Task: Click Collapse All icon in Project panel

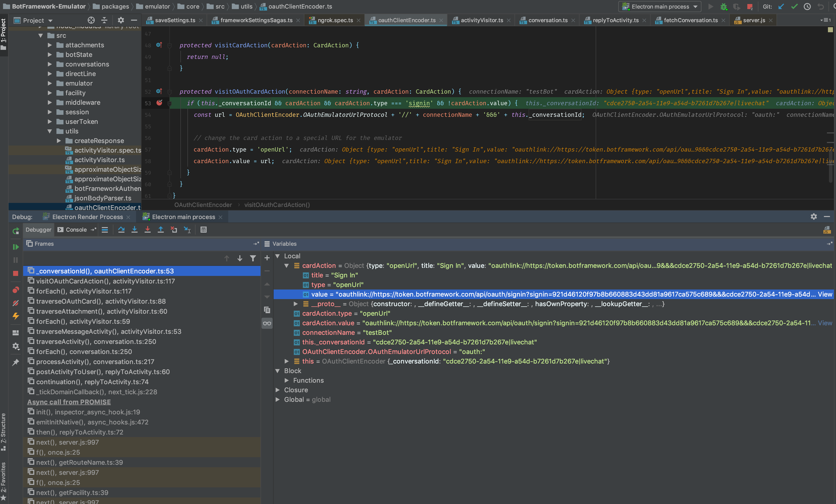Action: tap(105, 20)
